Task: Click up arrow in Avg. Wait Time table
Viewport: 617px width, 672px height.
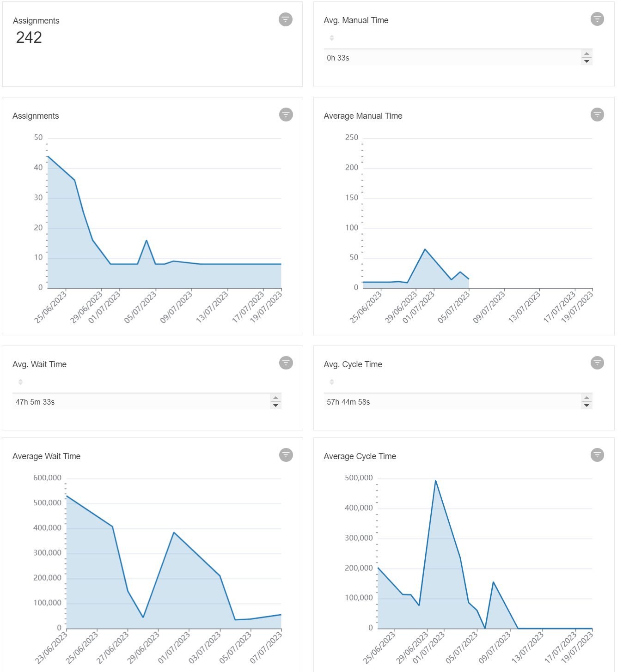Action: (x=275, y=398)
